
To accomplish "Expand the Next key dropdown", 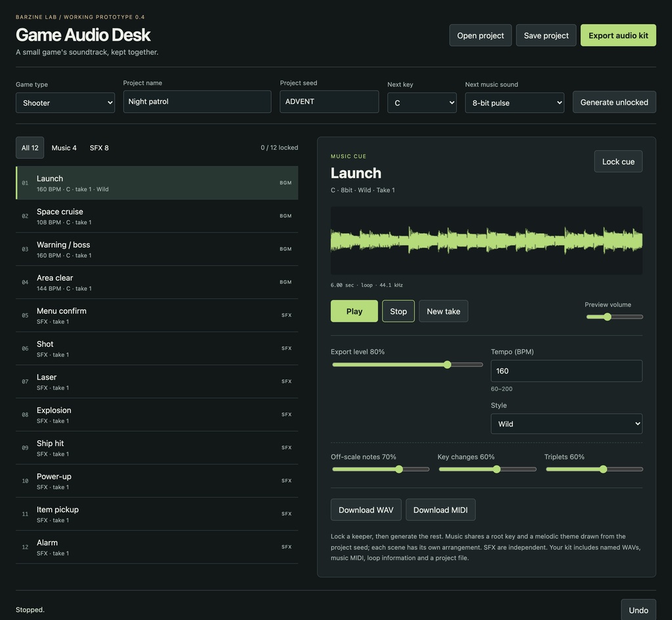I will (422, 103).
